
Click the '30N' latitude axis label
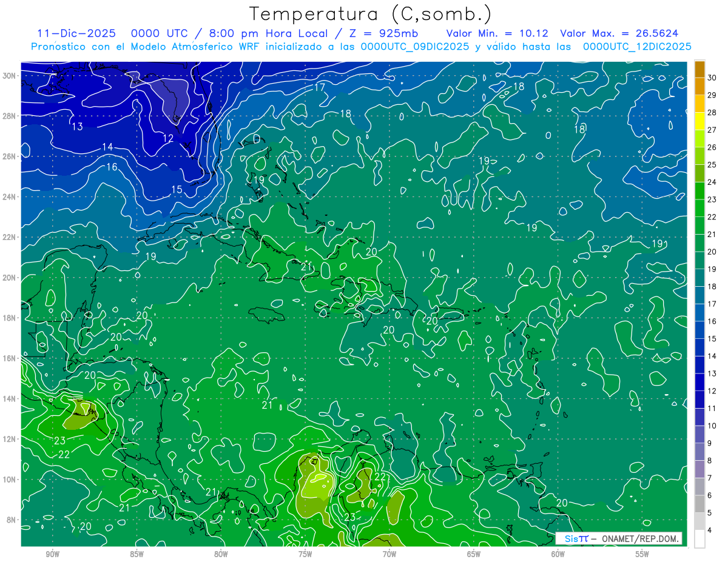(x=9, y=76)
